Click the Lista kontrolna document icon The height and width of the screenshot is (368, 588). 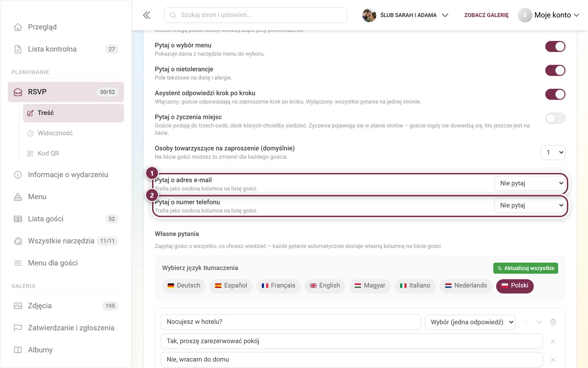18,49
